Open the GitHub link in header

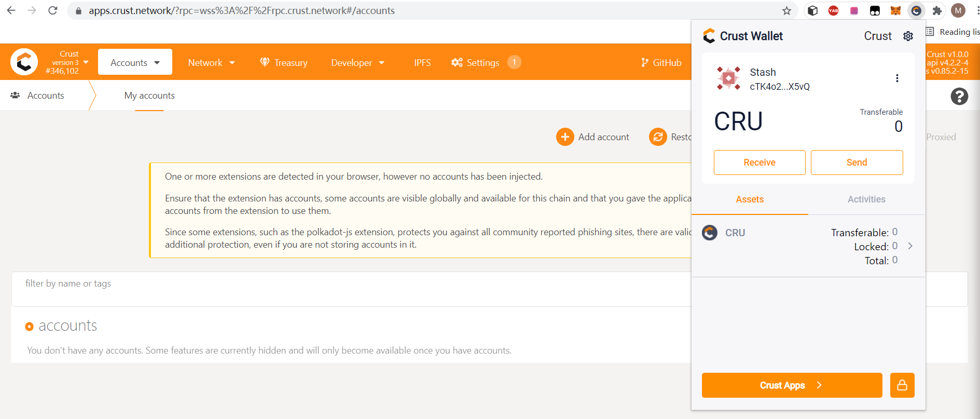(x=661, y=63)
